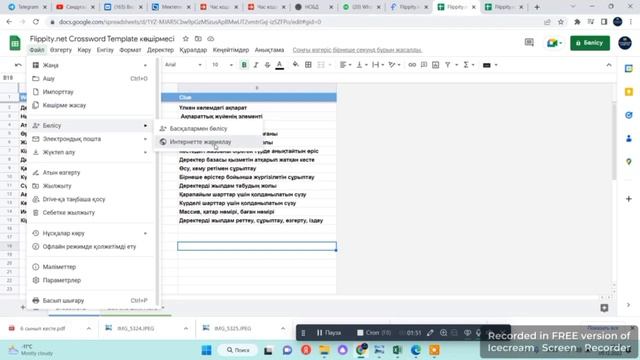640x360 pixels.
Task: Click the functions sigma icon
Action: [x=466, y=65]
